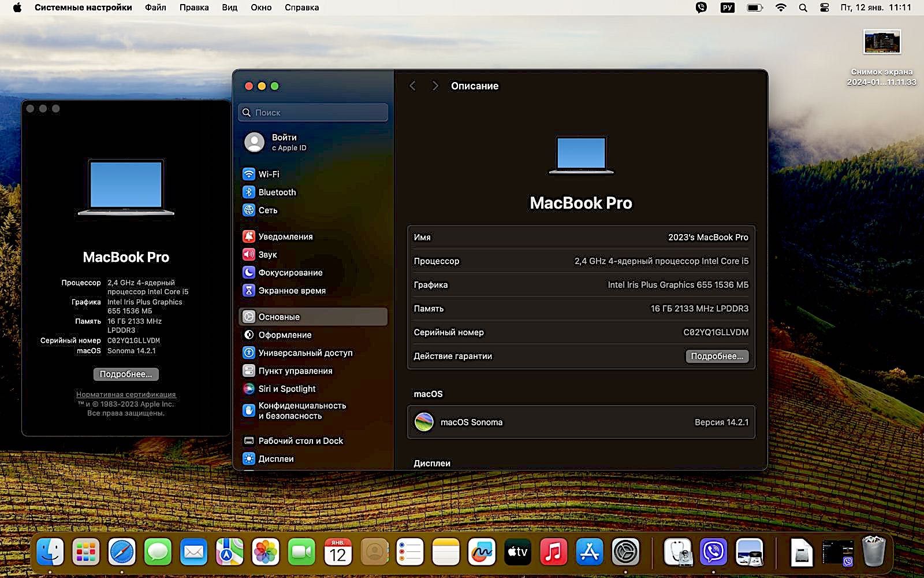Launch Finder from the Dock
Viewport: 924px width, 578px height.
tap(50, 552)
